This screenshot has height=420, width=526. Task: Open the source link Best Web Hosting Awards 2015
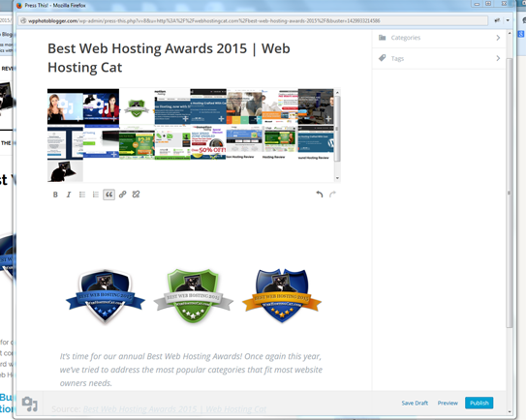point(174,409)
